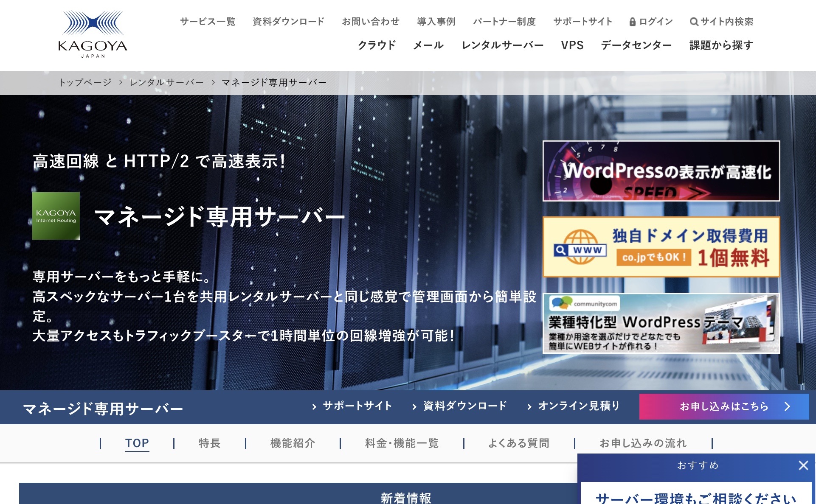
Task: Open the メール menu
Action: (x=428, y=45)
